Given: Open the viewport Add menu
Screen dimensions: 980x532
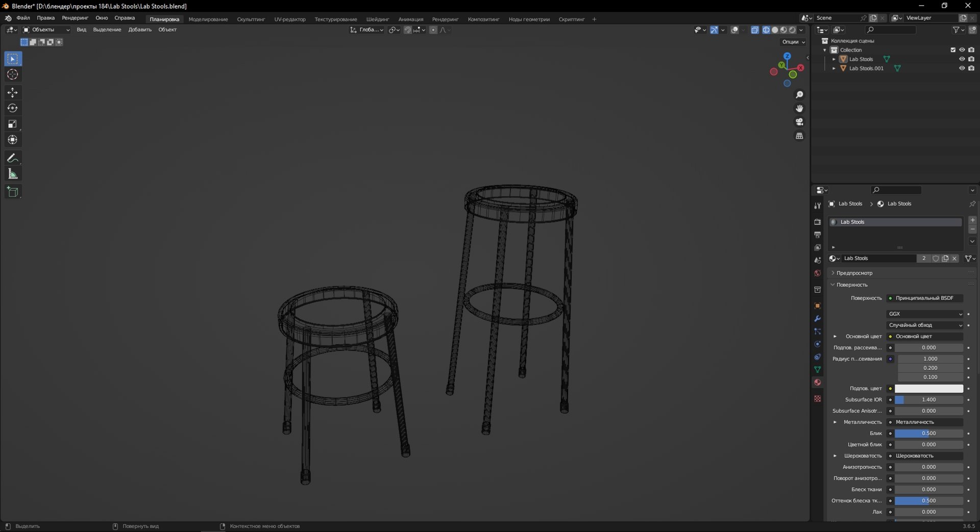Looking at the screenshot, I should tap(140, 30).
